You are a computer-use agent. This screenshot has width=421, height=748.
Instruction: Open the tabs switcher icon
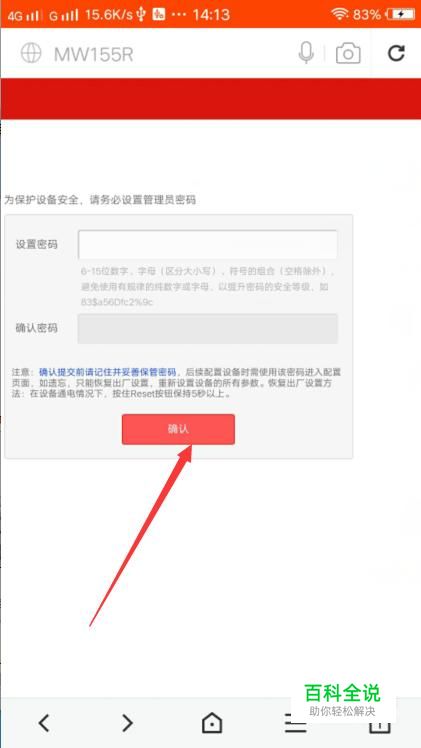[380, 725]
